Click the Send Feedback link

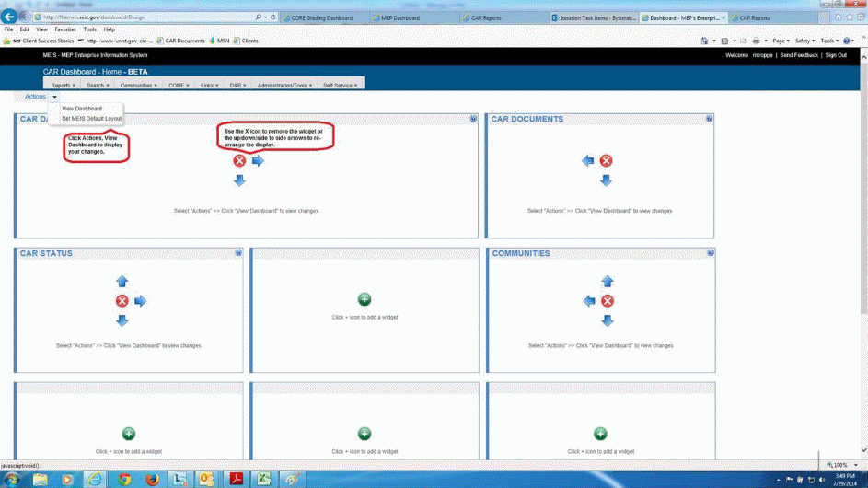click(799, 55)
